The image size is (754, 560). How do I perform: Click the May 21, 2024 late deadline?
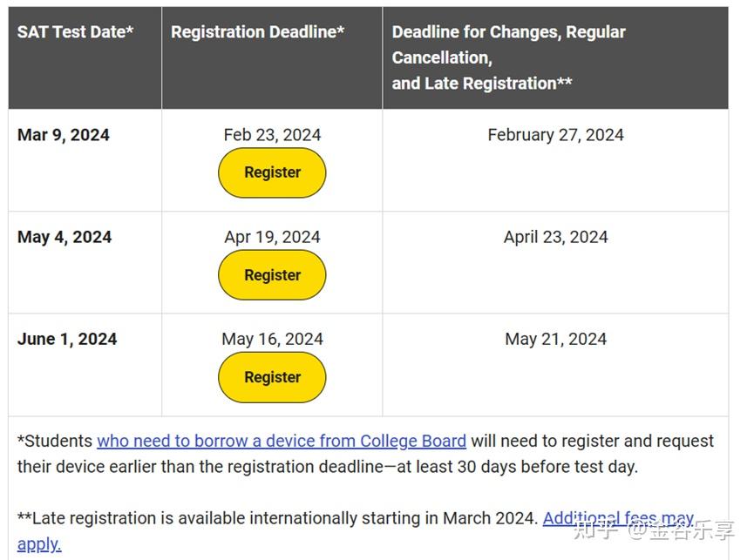click(x=555, y=339)
